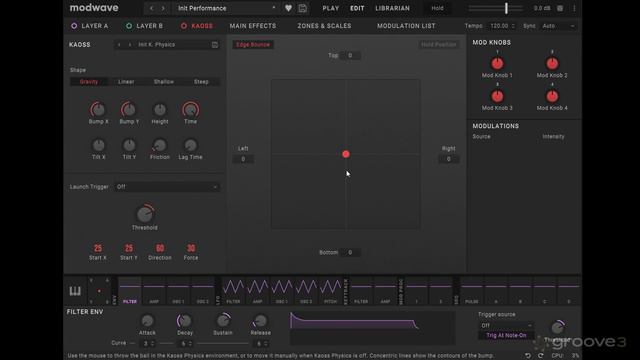The height and width of the screenshot is (360, 640).
Task: Toggle Kaoss power circle
Action: coord(184,26)
